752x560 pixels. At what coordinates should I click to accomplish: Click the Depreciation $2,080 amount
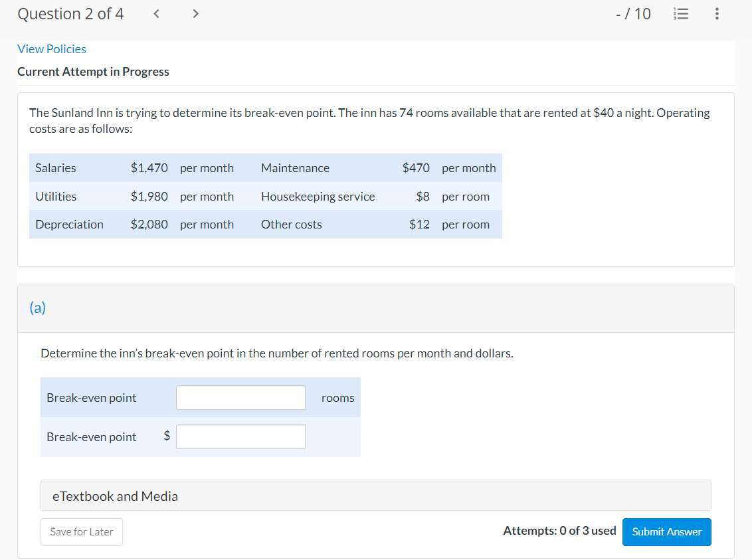[x=149, y=225]
